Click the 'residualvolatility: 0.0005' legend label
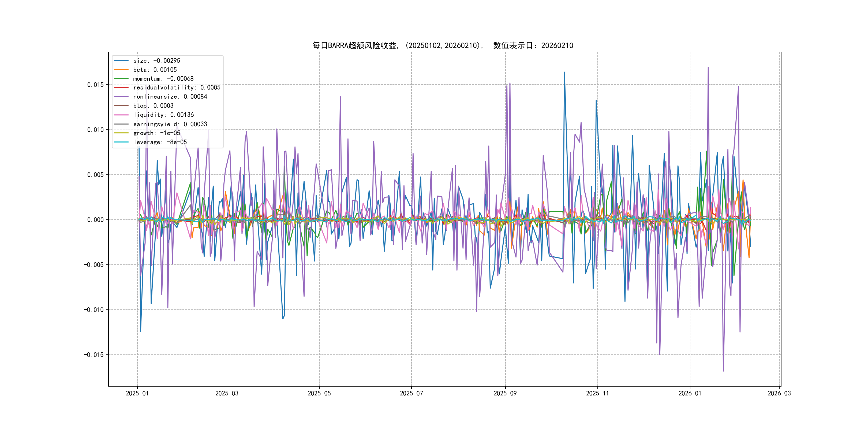 [x=177, y=88]
